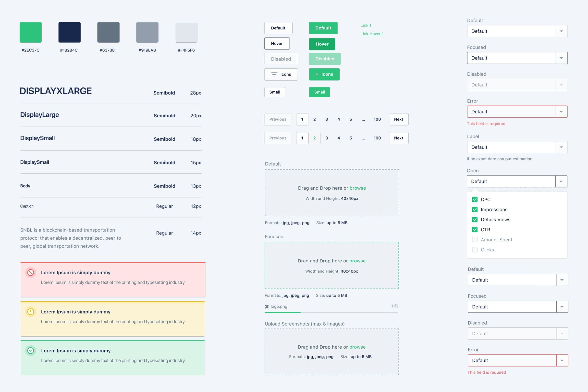Click the green Hover button
The height and width of the screenshot is (392, 588).
322,44
